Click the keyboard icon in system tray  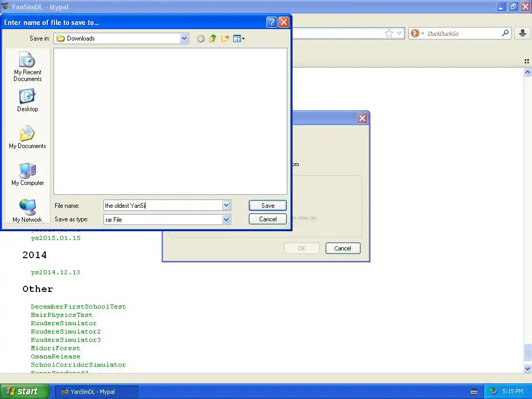[474, 392]
